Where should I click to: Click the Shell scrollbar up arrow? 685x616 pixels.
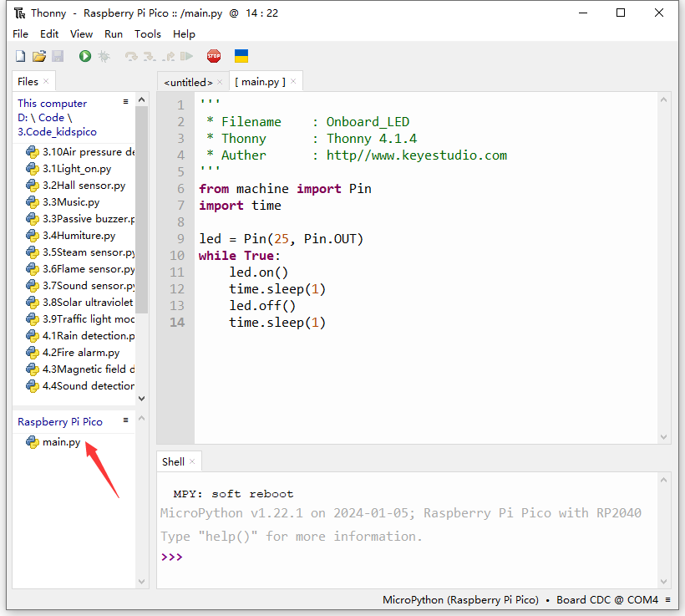point(663,480)
